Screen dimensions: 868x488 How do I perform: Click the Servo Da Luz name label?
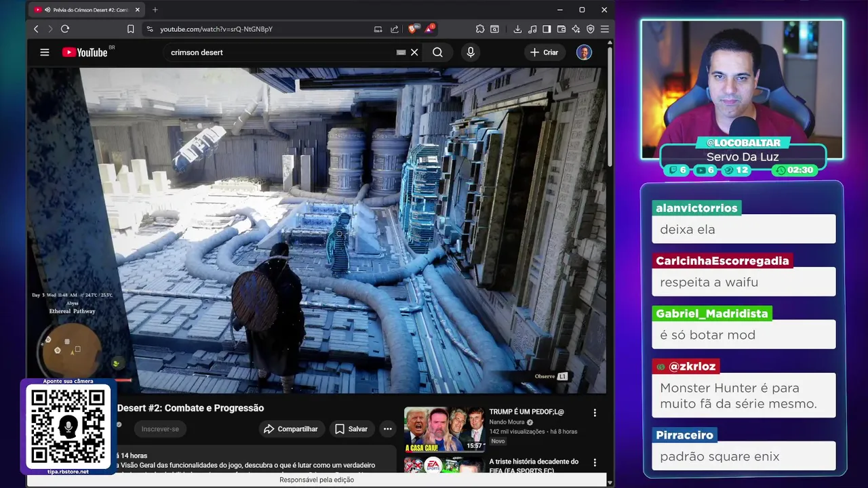(x=743, y=157)
